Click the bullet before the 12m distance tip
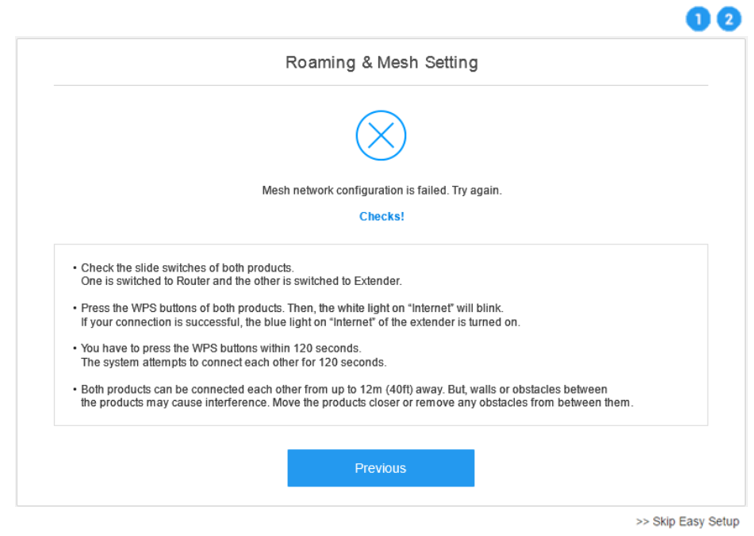This screenshot has height=536, width=754. pos(75,389)
